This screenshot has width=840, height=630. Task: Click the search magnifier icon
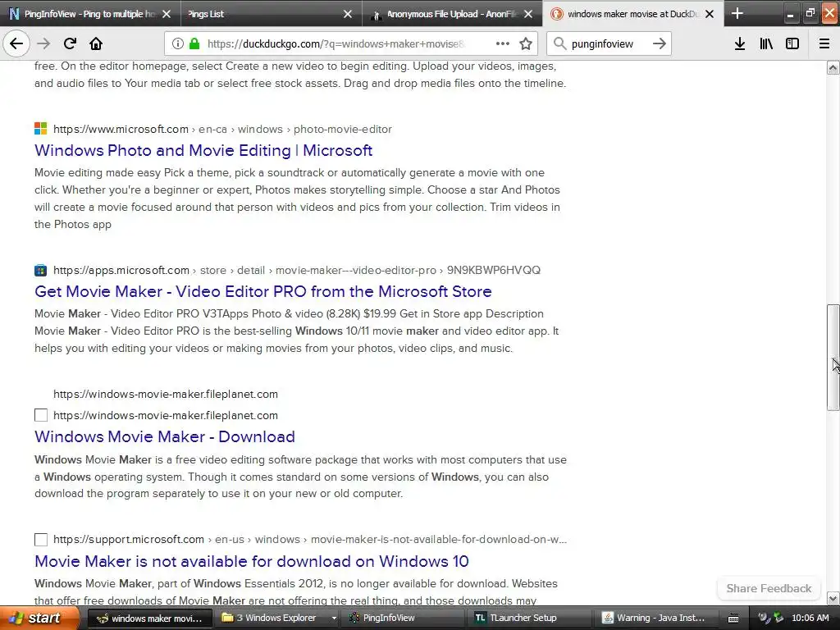559,43
